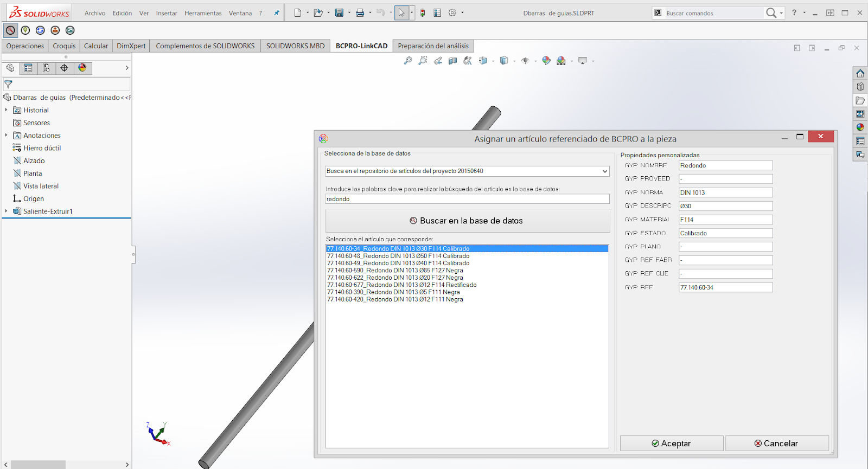868x469 pixels.
Task: Open the Options gear dropdown arrow
Action: 462,12
